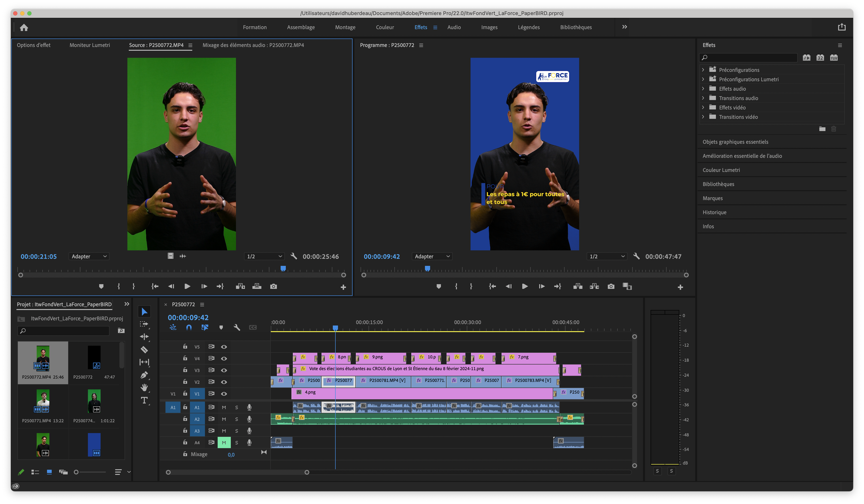Unmute track A4
Viewport: 864px width, 504px height.
224,443
